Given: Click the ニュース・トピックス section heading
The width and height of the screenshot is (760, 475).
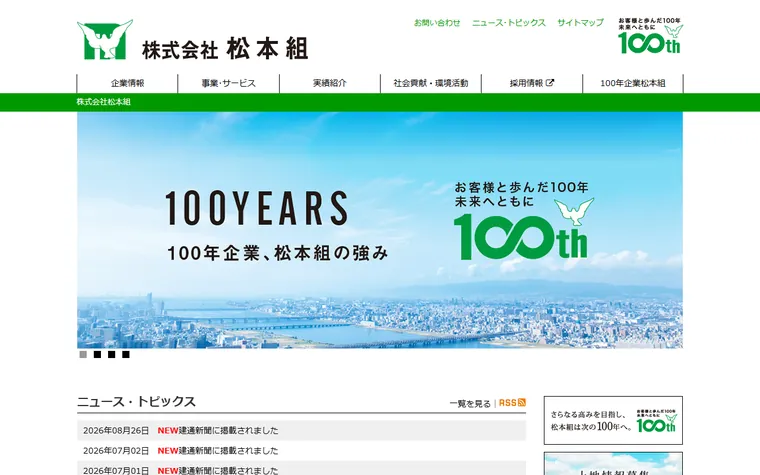Looking at the screenshot, I should pyautogui.click(x=136, y=402).
